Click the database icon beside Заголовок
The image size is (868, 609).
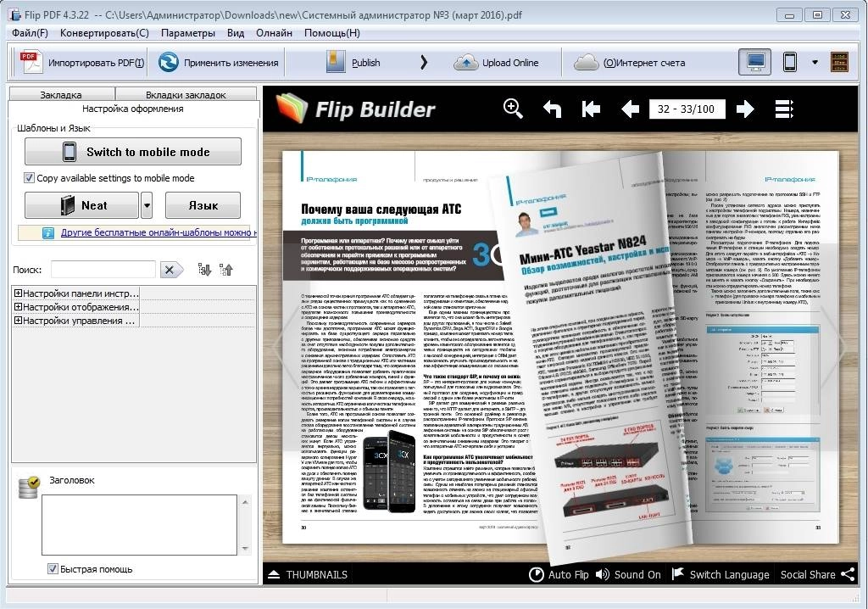point(30,487)
